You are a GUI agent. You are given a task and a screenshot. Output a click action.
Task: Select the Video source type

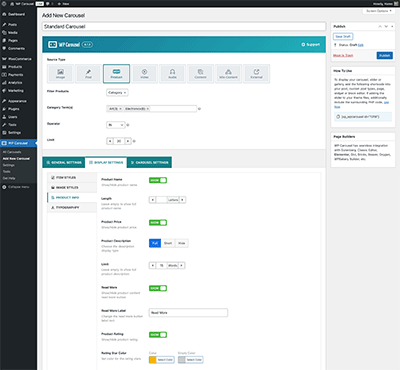click(x=144, y=73)
